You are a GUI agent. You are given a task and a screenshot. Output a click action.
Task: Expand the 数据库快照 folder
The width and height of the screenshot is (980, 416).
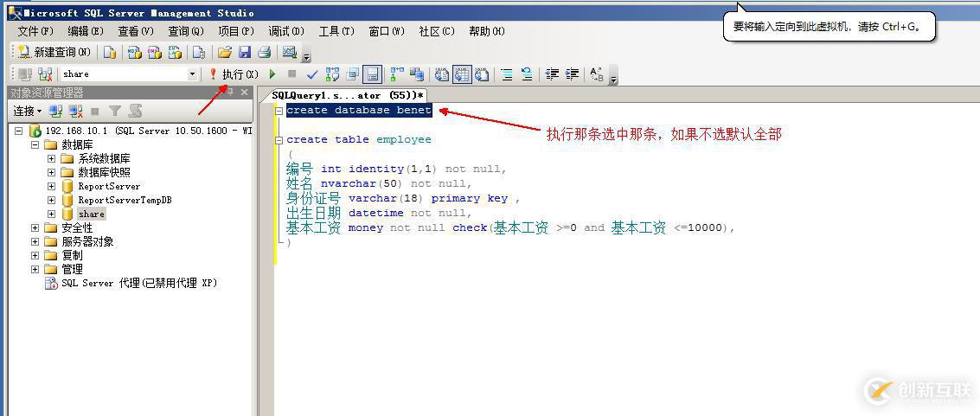pyautogui.click(x=51, y=172)
